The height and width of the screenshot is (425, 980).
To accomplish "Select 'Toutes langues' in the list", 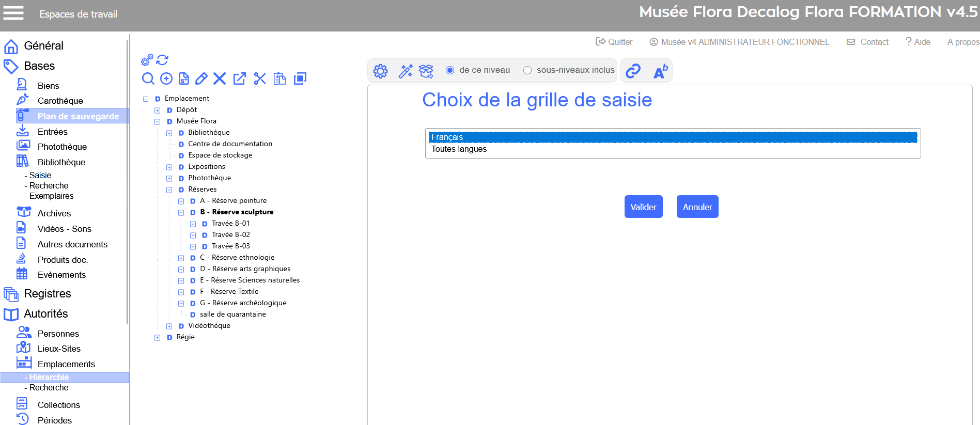I will tap(459, 149).
